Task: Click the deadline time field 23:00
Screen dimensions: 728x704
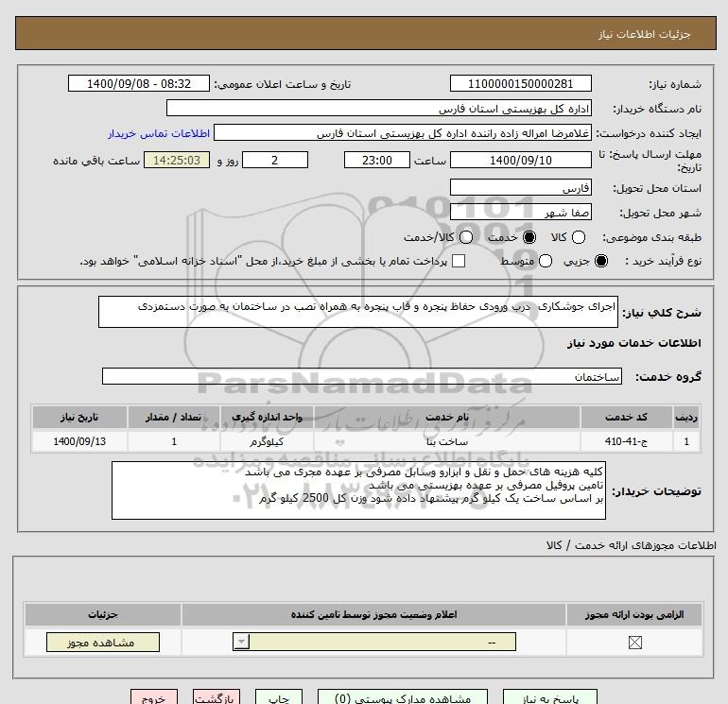Action: (x=377, y=160)
